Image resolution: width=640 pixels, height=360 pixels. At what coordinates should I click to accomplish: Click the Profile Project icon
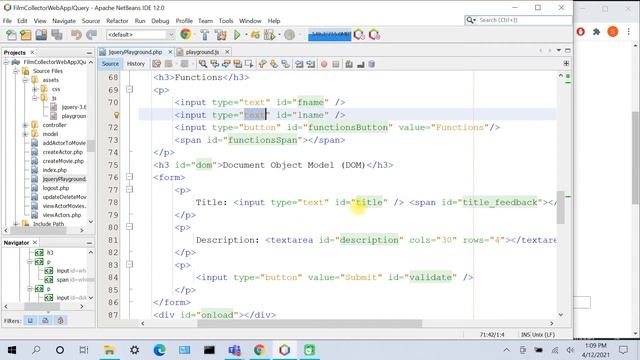269,35
